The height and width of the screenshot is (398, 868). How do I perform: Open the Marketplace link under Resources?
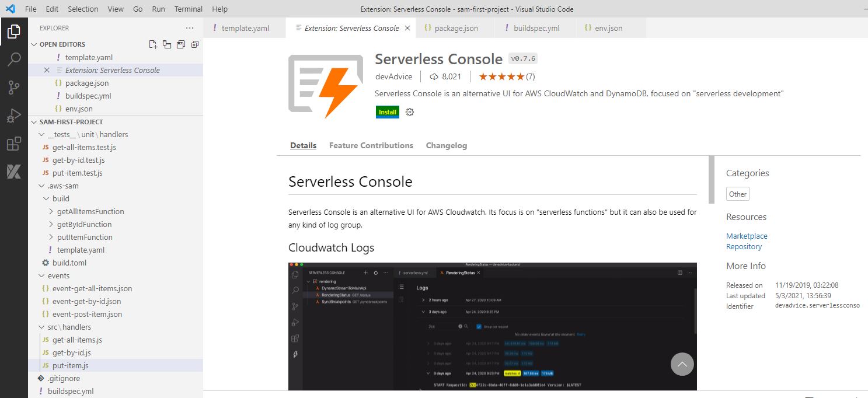pos(747,236)
